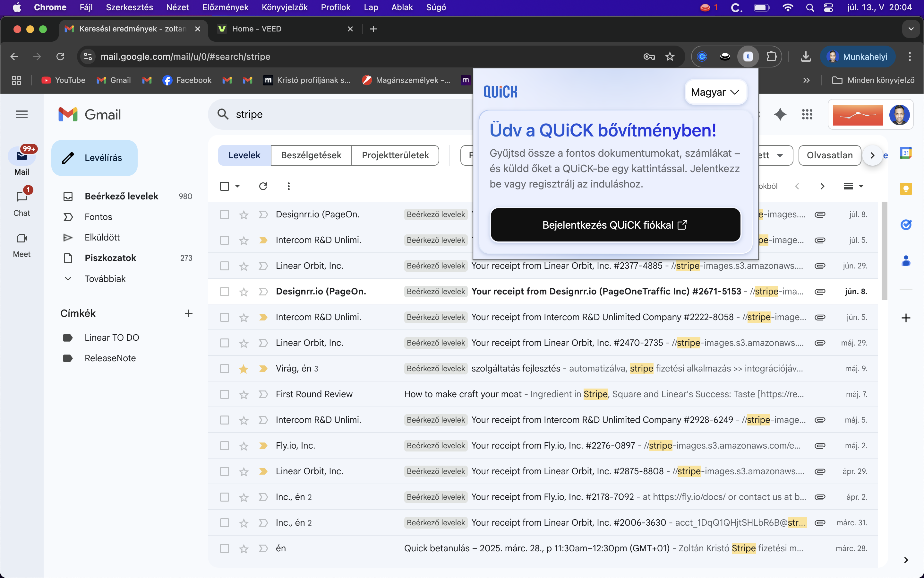Expand side panel arrow at bottom right

pyautogui.click(x=906, y=560)
